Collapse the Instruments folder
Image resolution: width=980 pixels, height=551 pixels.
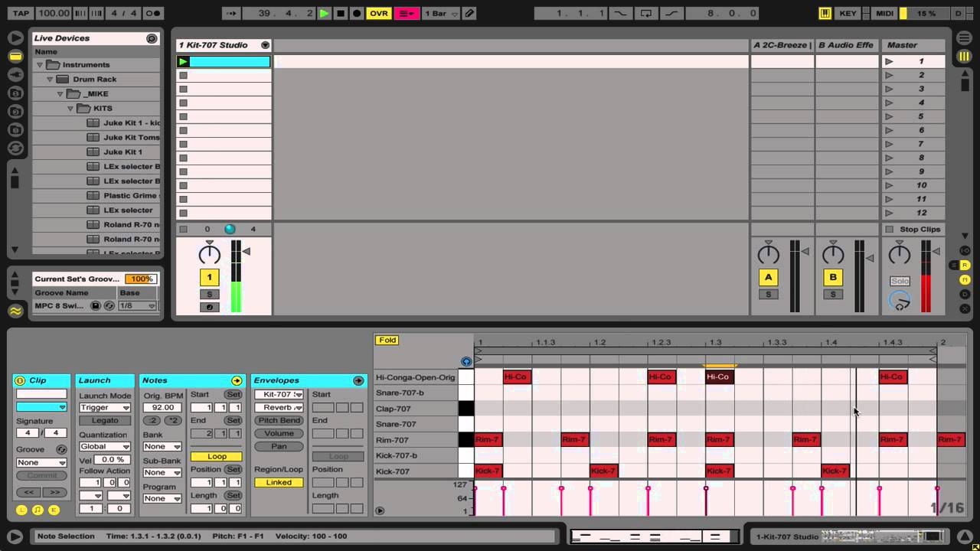[x=40, y=65]
